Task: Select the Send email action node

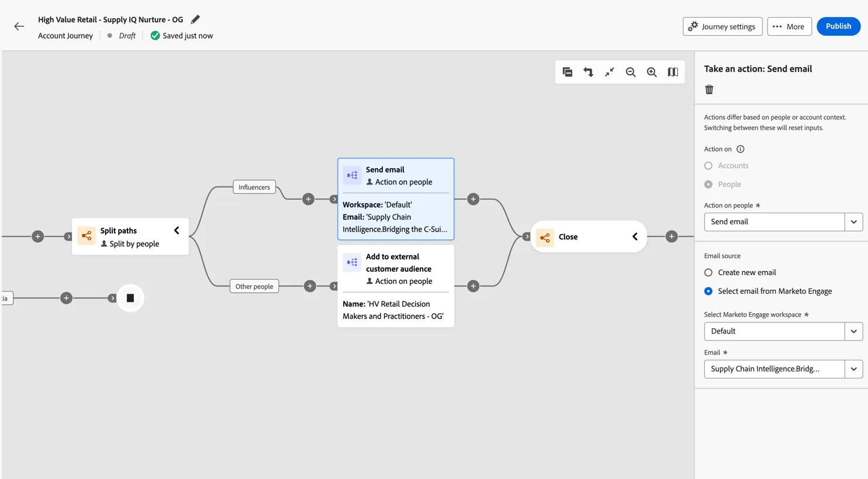Action: [x=396, y=199]
